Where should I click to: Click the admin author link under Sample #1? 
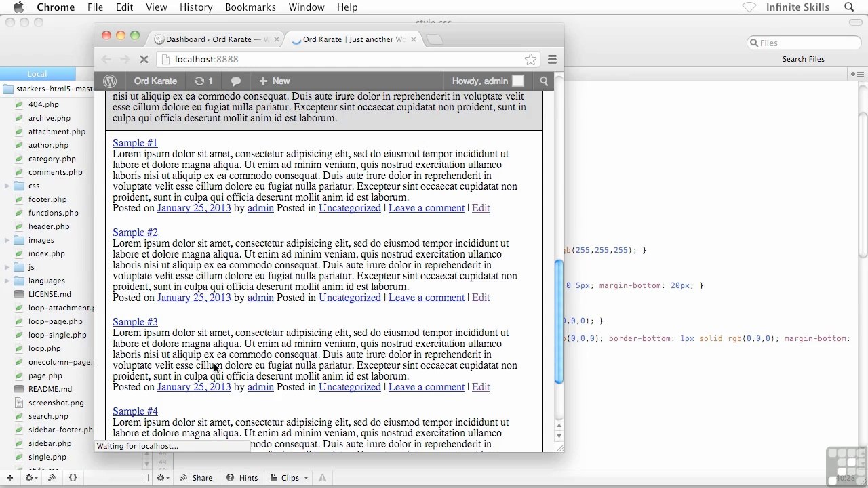pos(260,208)
